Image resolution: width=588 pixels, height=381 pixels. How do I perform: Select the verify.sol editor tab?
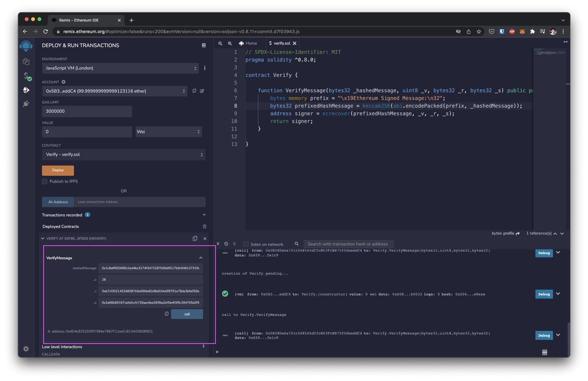tap(281, 43)
